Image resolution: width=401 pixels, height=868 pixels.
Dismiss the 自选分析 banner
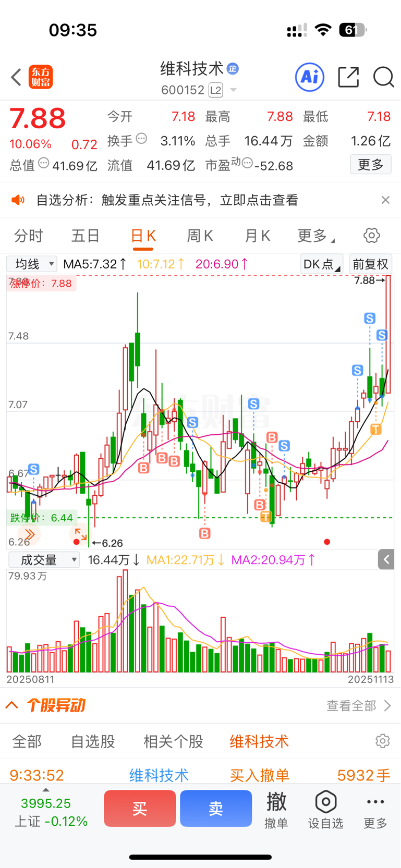pos(385,200)
